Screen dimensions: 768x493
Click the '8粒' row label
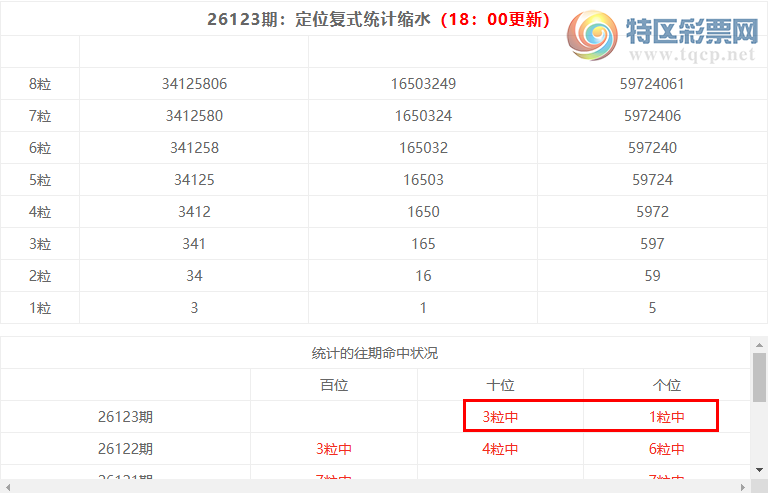[40, 84]
